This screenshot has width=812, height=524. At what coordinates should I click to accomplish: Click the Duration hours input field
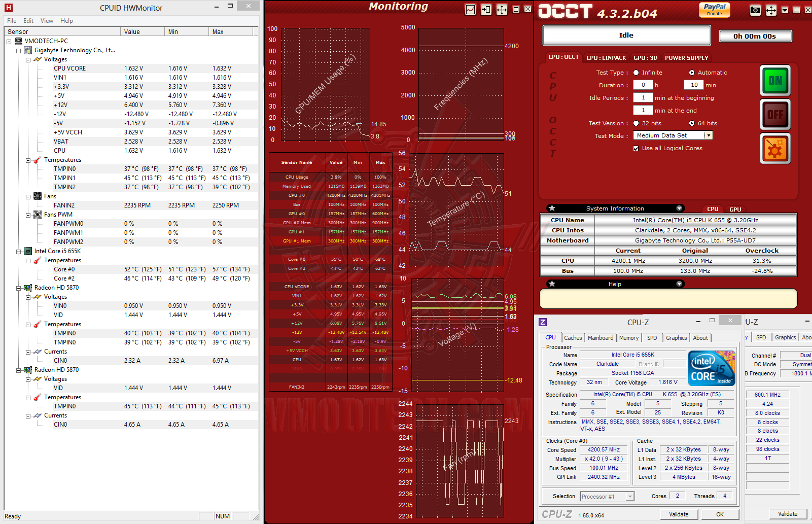pyautogui.click(x=643, y=85)
